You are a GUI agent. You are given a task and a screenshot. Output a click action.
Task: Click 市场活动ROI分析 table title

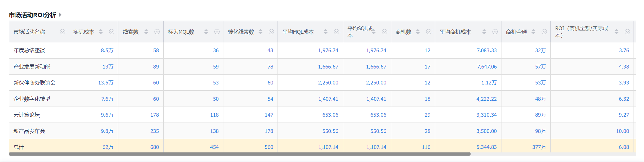[x=33, y=15]
